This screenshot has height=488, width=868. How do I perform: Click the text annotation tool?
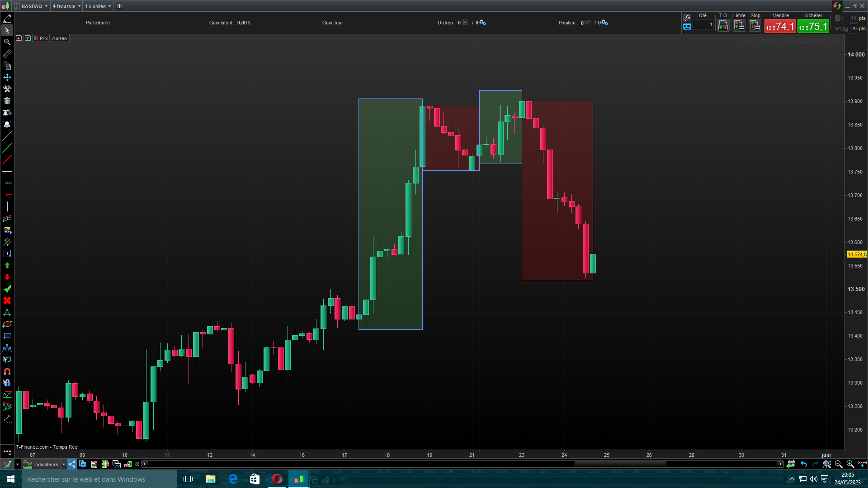[7, 254]
